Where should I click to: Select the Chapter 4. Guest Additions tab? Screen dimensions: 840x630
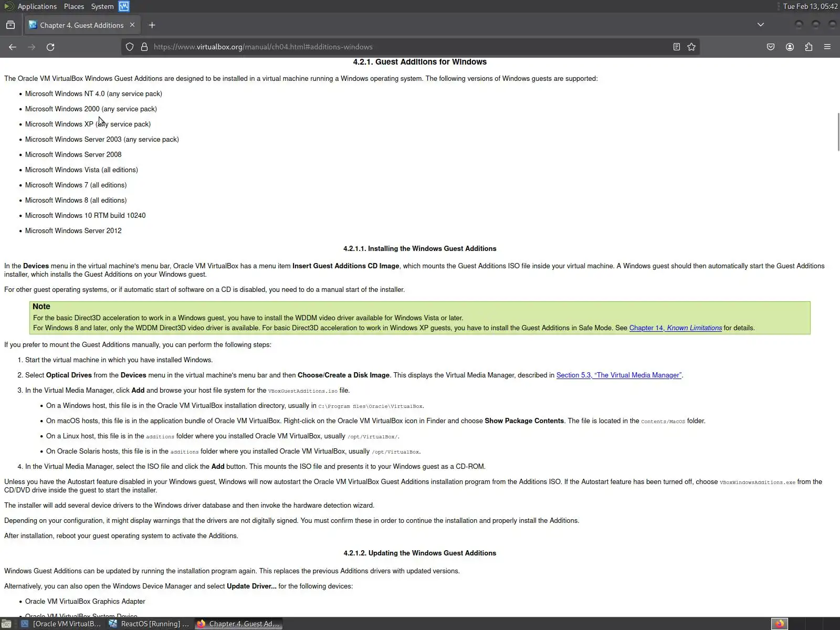pyautogui.click(x=81, y=25)
